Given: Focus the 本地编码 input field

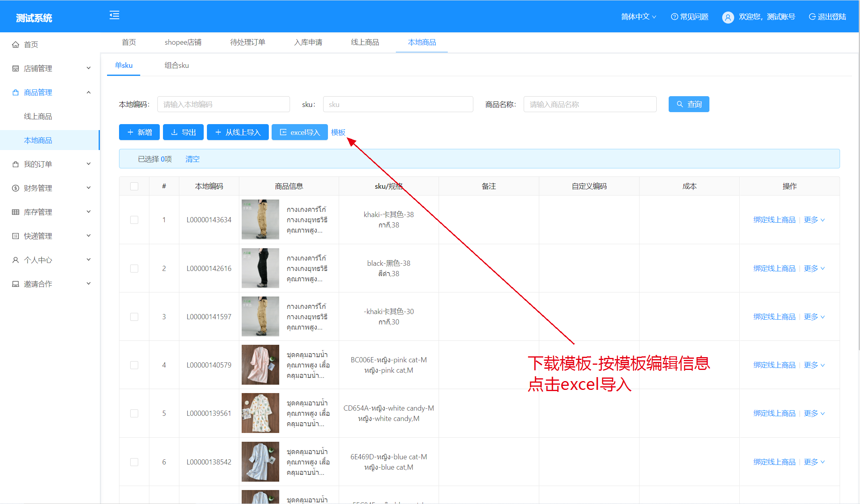Looking at the screenshot, I should [x=224, y=104].
